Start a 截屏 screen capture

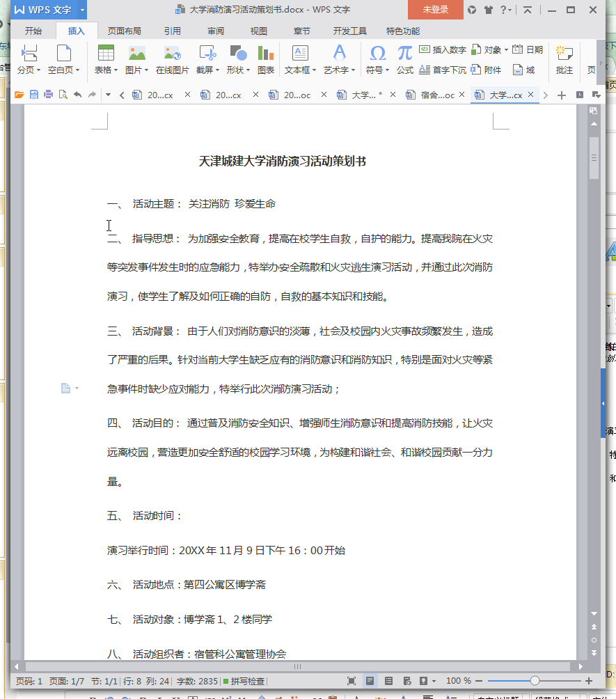click(207, 59)
